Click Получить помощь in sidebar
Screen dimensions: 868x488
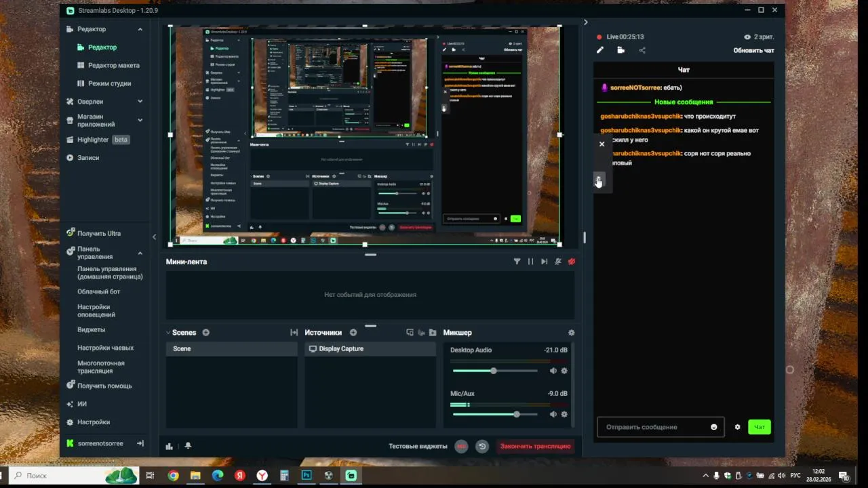pyautogui.click(x=104, y=386)
